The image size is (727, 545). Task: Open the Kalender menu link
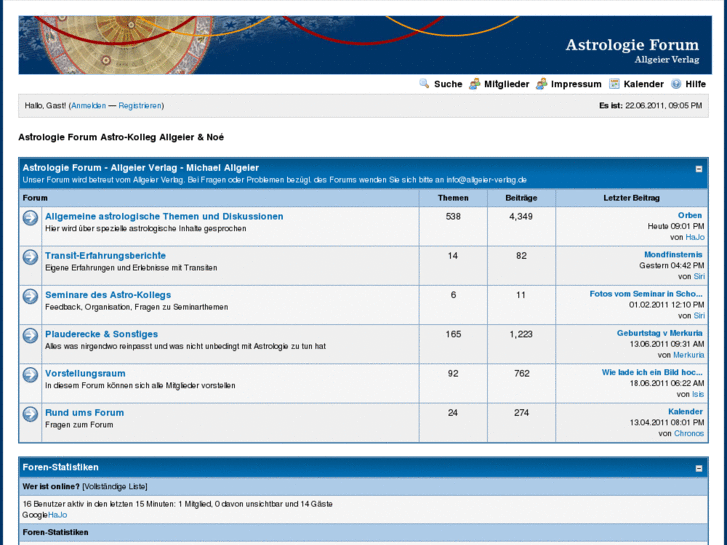(644, 84)
